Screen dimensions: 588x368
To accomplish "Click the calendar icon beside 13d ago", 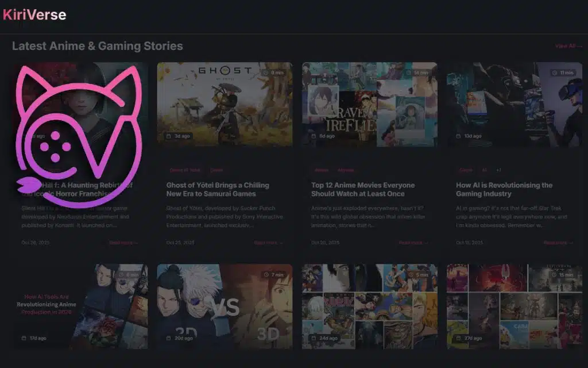I will click(458, 136).
